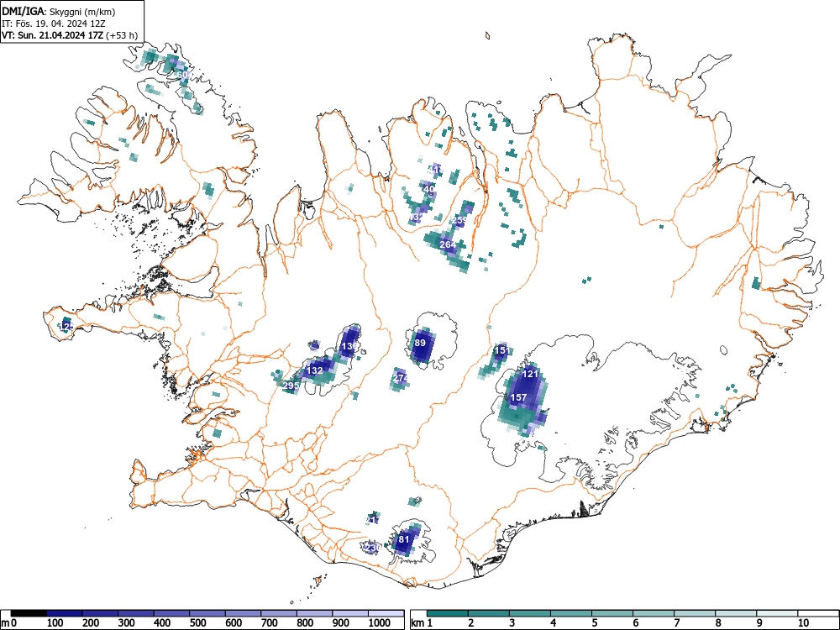Pick the white 9–10 km legend swatch
The width and height of the screenshot is (840, 630).
pos(777,613)
